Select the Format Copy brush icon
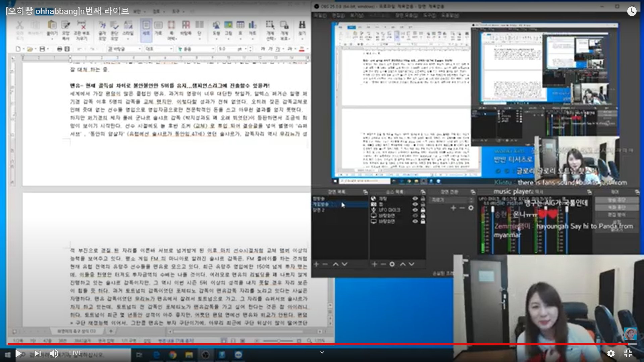644x362 pixels. pos(66,25)
